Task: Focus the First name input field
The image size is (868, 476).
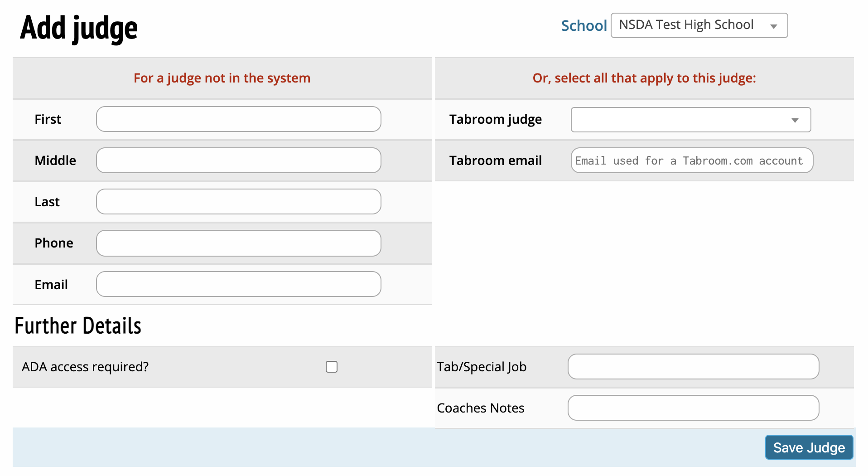Action: (x=239, y=119)
